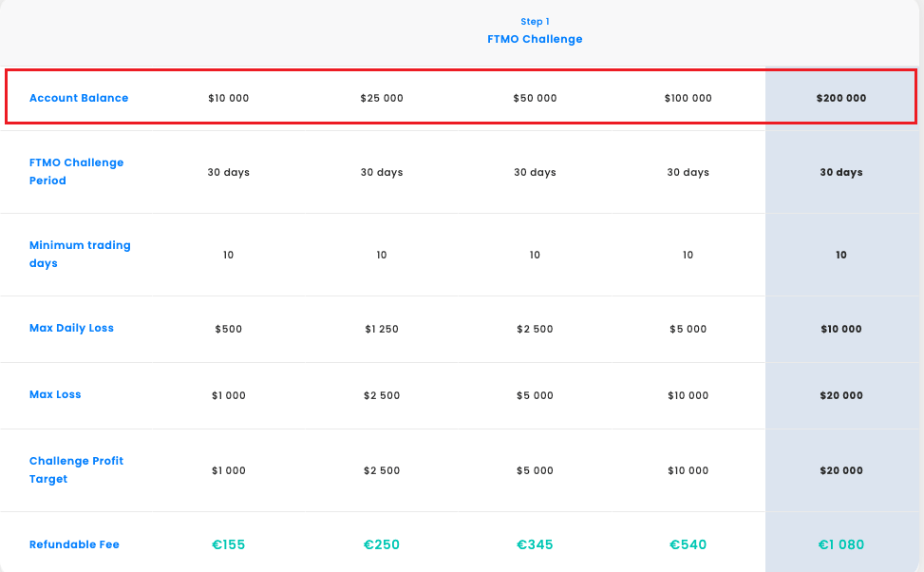Click the $25 000 Account Balance cell
This screenshot has height=572, width=924.
tap(382, 99)
